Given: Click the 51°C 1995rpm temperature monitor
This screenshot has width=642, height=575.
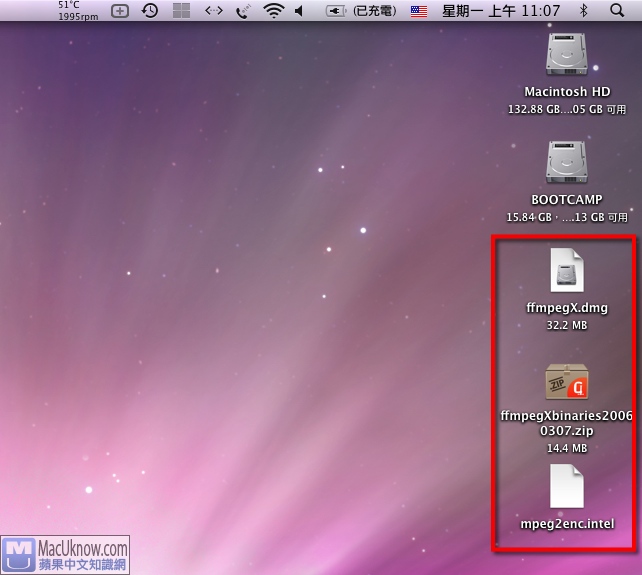Looking at the screenshot, I should [78, 11].
